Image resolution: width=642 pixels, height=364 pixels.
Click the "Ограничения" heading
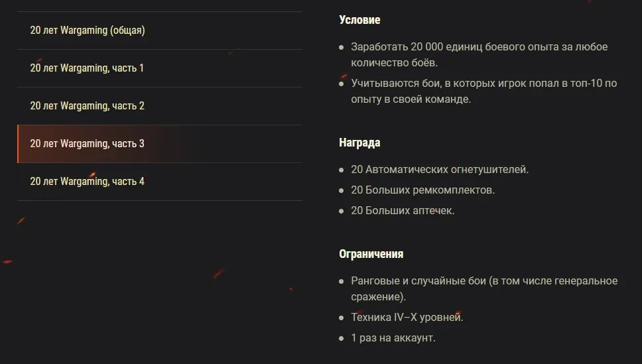(x=371, y=254)
